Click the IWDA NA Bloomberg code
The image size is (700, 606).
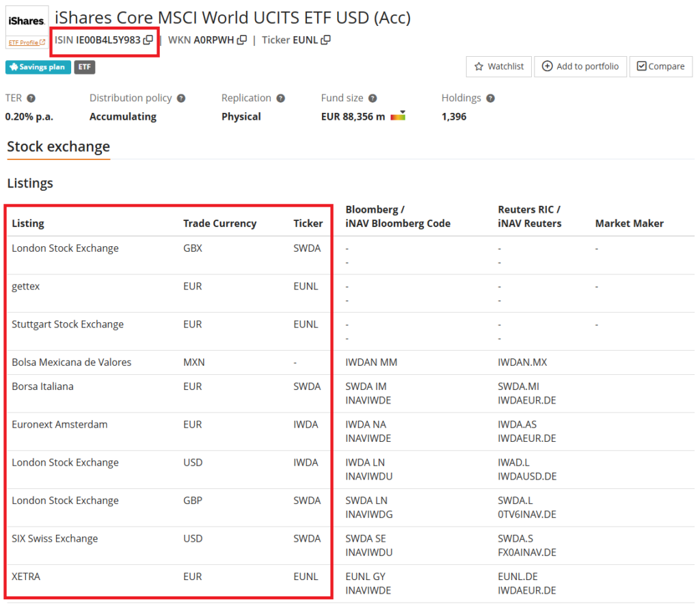point(366,424)
